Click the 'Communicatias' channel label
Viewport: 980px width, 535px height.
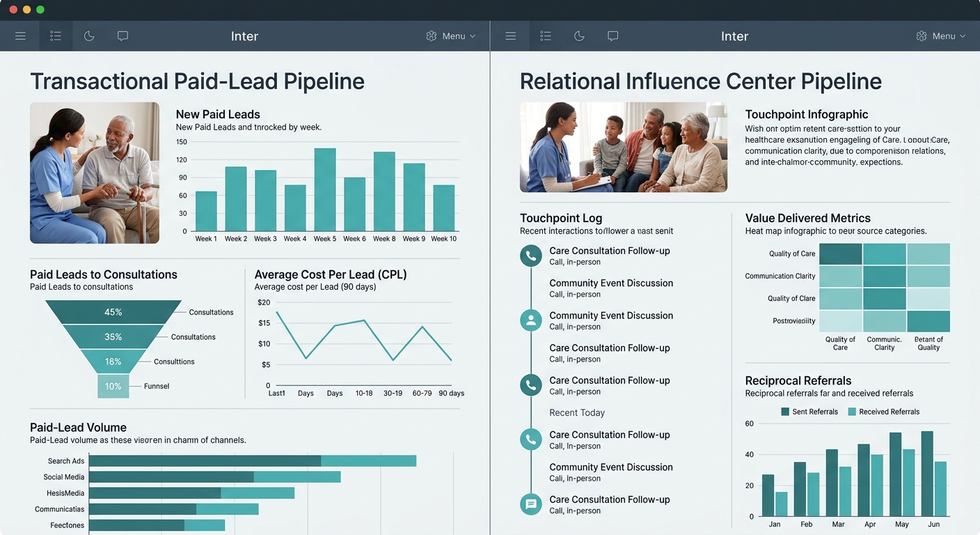click(x=60, y=509)
